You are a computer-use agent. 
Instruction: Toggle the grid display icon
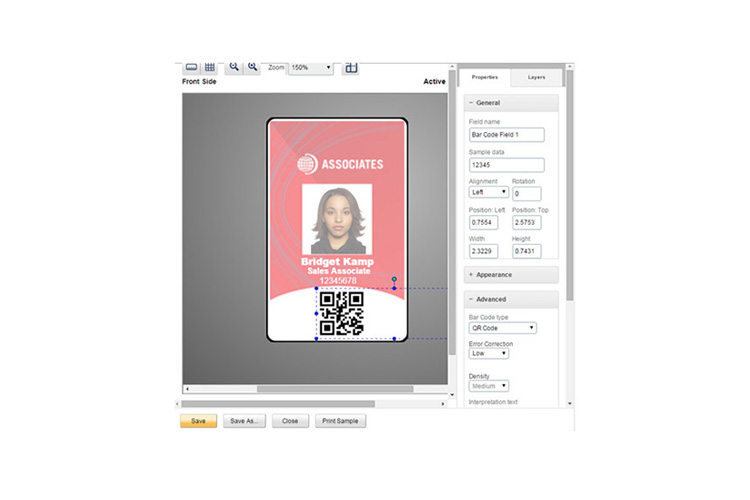tap(210, 67)
